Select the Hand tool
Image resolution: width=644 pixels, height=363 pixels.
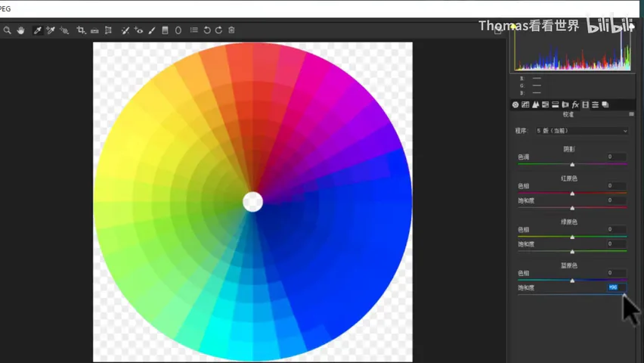tap(20, 30)
